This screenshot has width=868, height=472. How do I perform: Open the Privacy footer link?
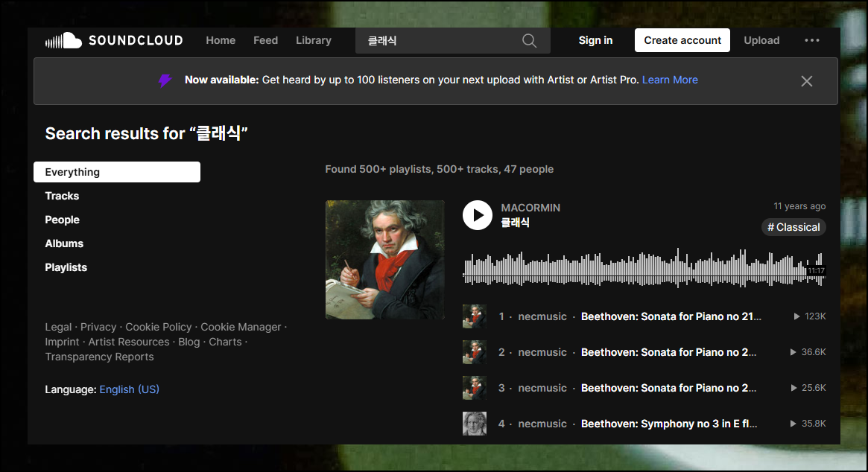[98, 327]
